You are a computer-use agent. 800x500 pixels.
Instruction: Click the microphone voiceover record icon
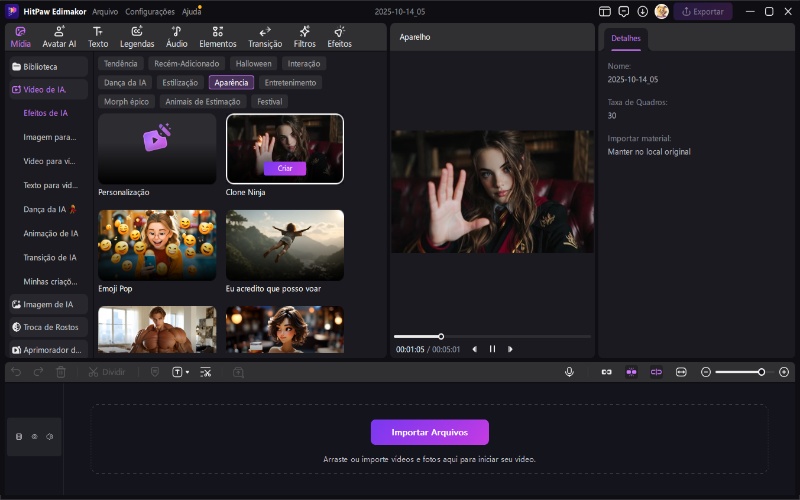coord(569,372)
